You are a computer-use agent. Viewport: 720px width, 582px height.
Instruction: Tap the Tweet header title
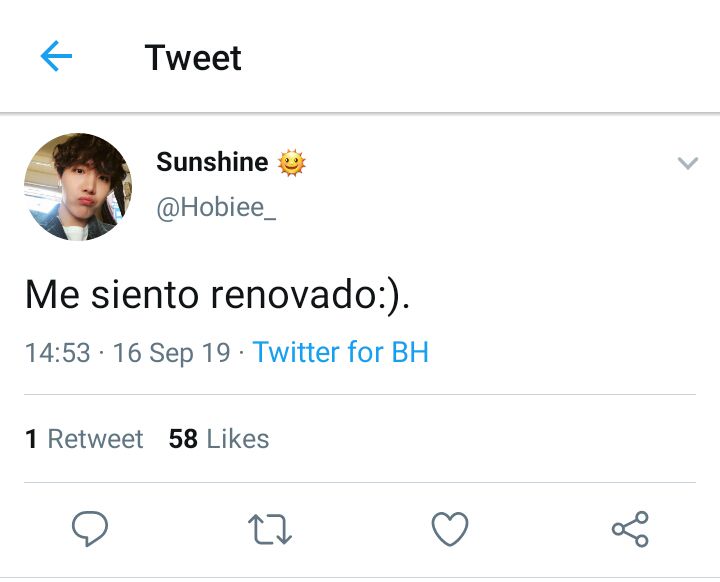coord(193,58)
